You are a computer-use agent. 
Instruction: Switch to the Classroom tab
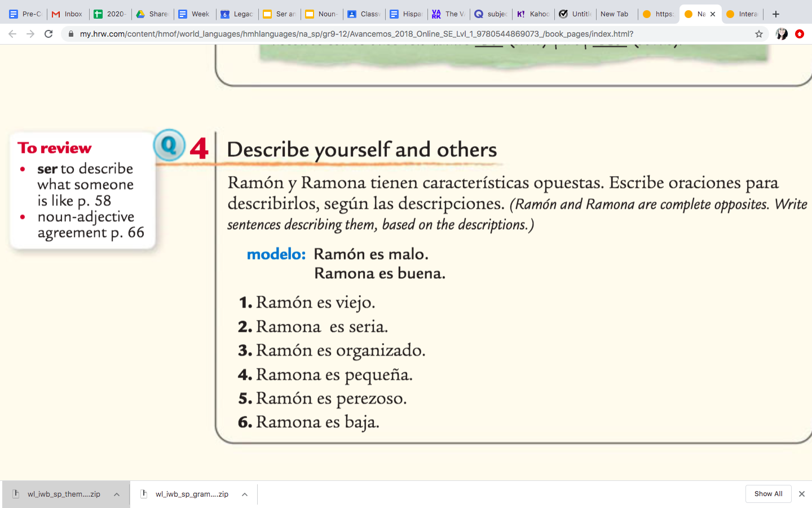pyautogui.click(x=364, y=14)
